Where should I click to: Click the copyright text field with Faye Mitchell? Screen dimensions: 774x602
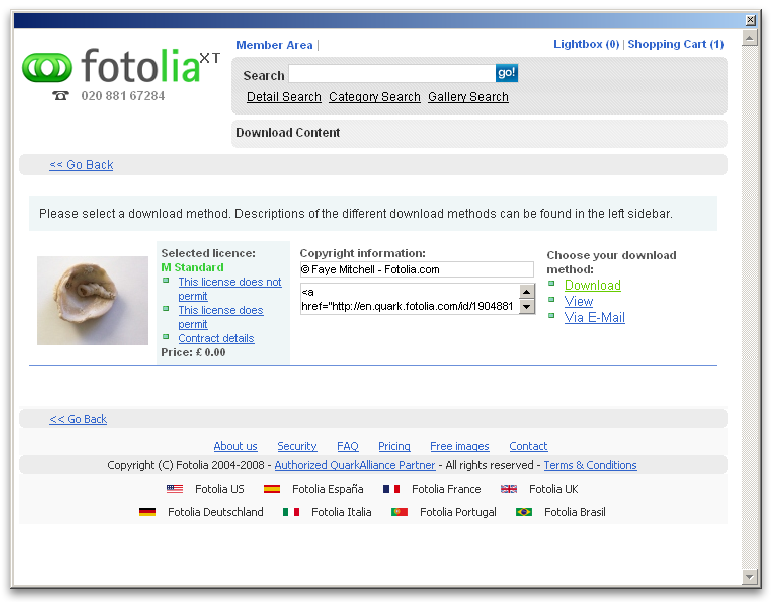[417, 269]
